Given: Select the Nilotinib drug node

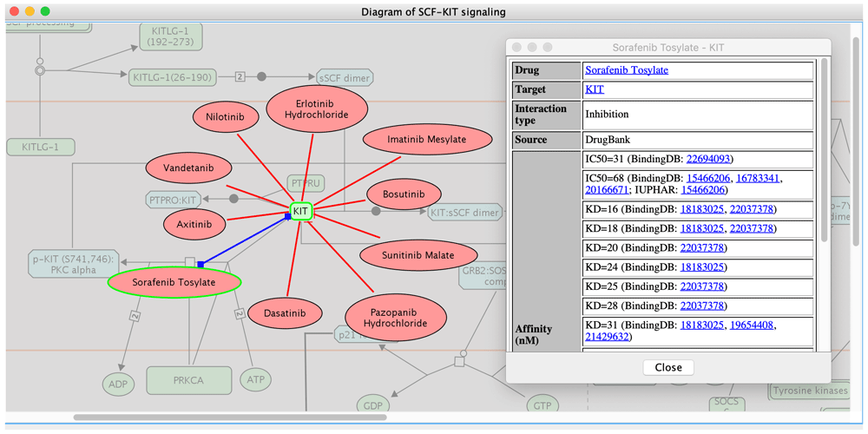Looking at the screenshot, I should [226, 118].
